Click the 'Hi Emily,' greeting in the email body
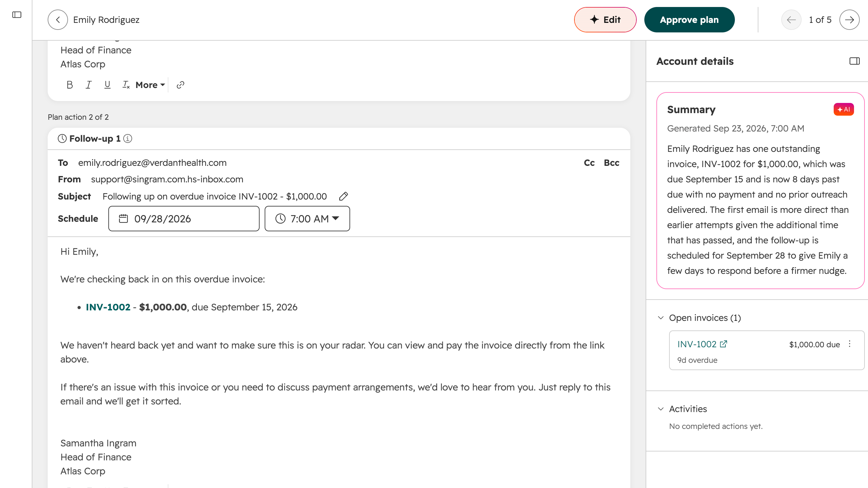 (x=79, y=252)
